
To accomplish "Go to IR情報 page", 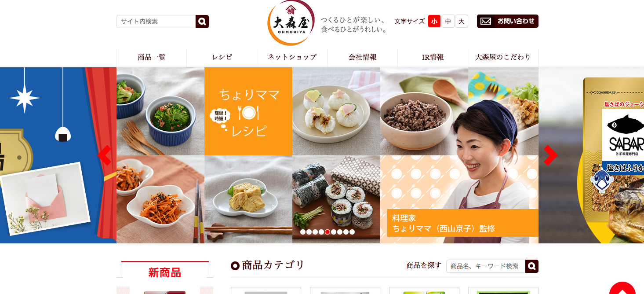I will (x=433, y=57).
